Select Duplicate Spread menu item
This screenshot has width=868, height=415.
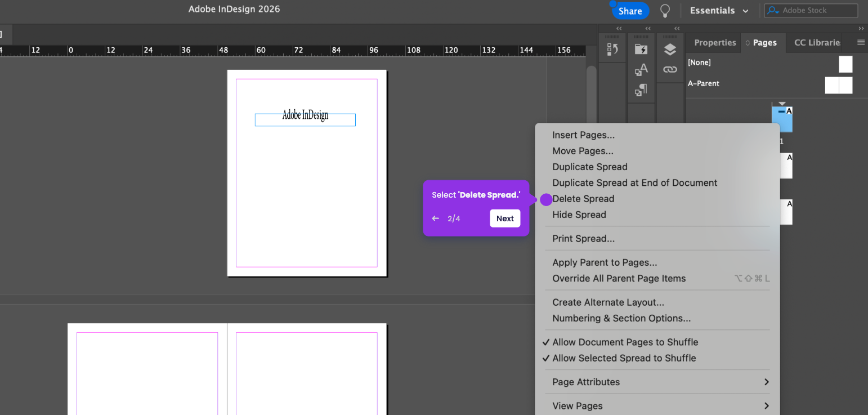tap(657, 167)
